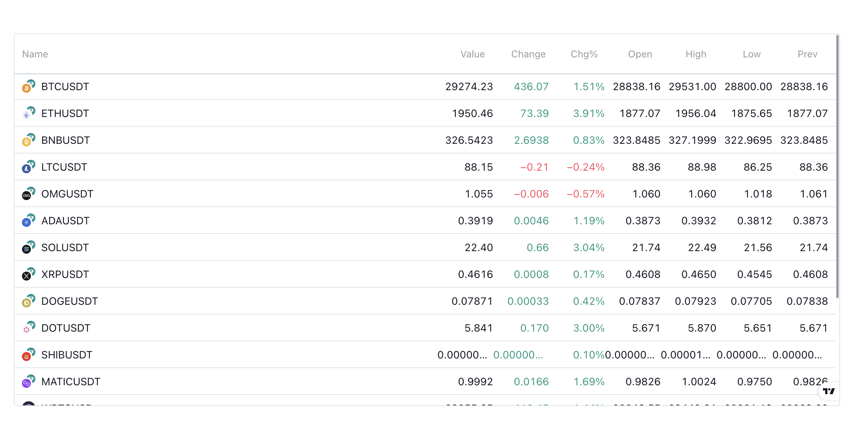The width and height of the screenshot is (868, 421).
Task: Click the table's vertical scrollbar thumb
Action: click(x=837, y=167)
